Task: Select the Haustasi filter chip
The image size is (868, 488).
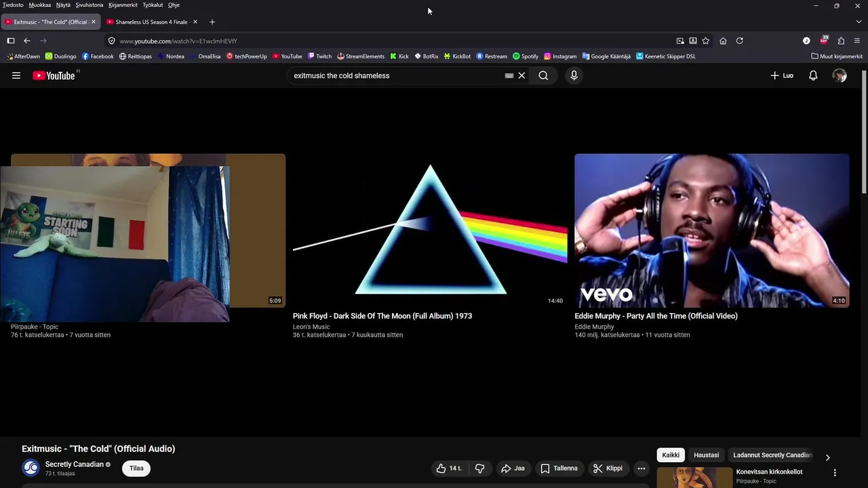Action: click(x=706, y=455)
